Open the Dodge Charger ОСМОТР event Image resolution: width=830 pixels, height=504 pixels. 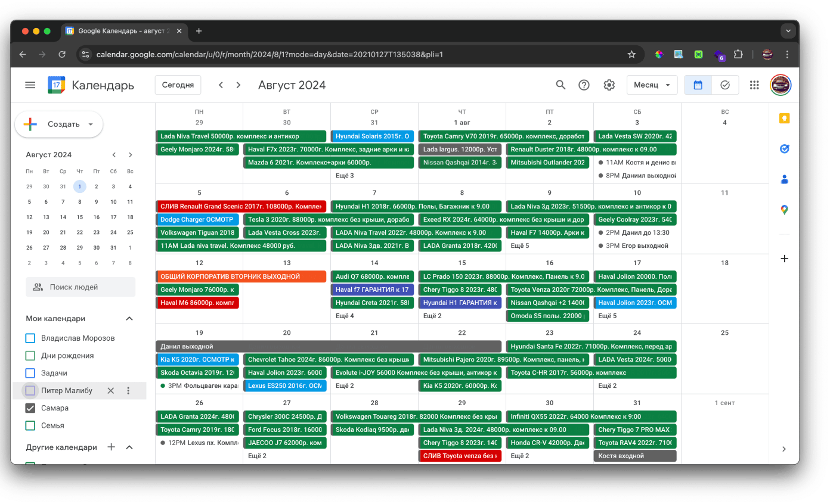[197, 219]
